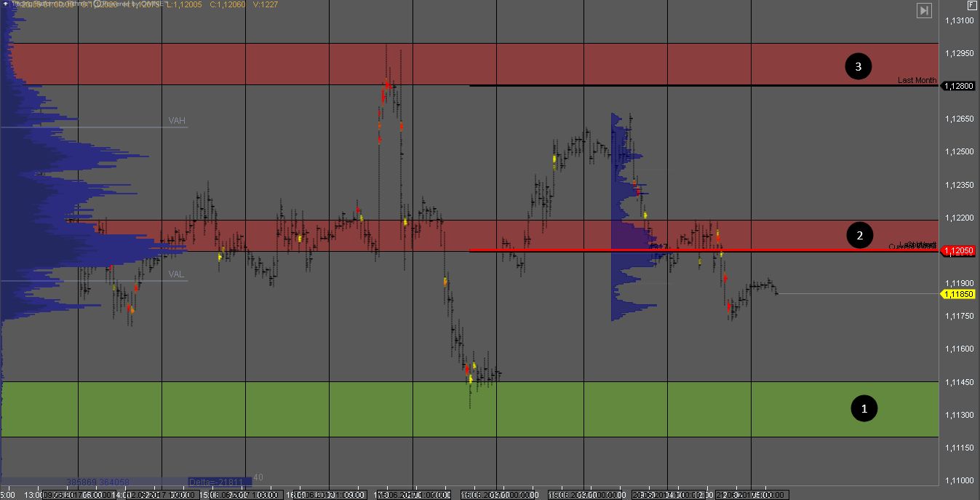The image size is (980, 500).
Task: Select the black circle marker numbered 3
Action: tap(859, 67)
